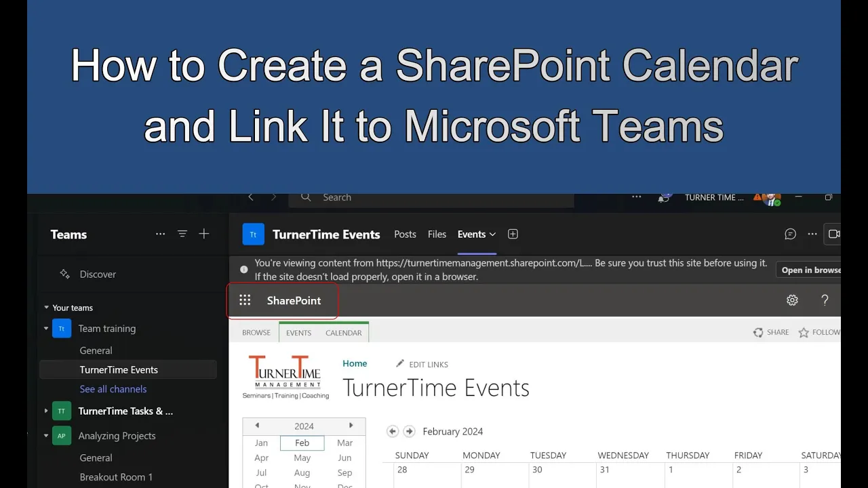Viewport: 868px width, 488px height.
Task: Select Apr in the month picker
Action: (x=261, y=457)
